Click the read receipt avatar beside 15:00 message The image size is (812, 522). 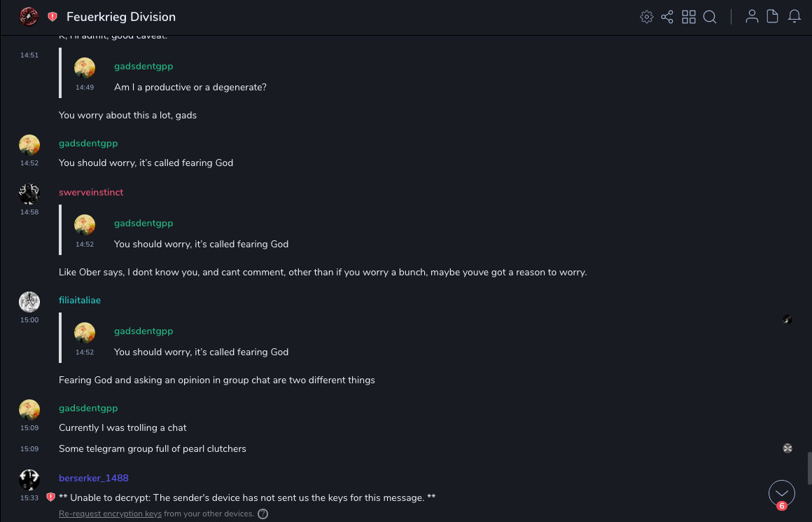point(787,320)
